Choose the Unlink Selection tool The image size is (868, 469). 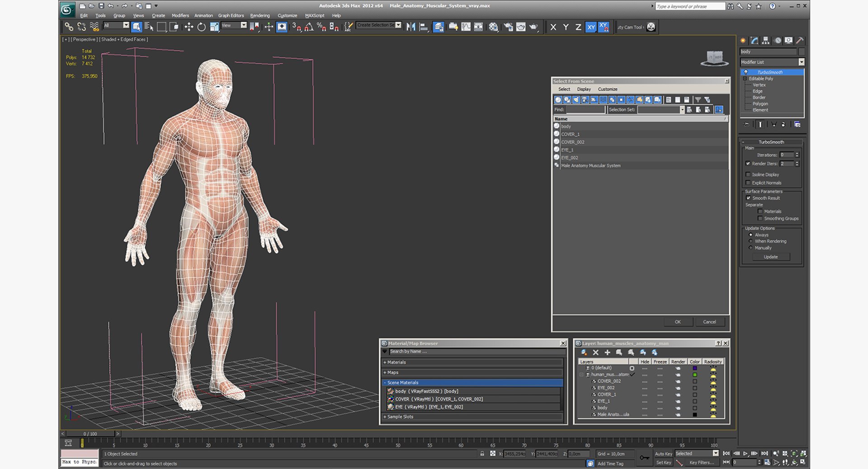tap(81, 27)
